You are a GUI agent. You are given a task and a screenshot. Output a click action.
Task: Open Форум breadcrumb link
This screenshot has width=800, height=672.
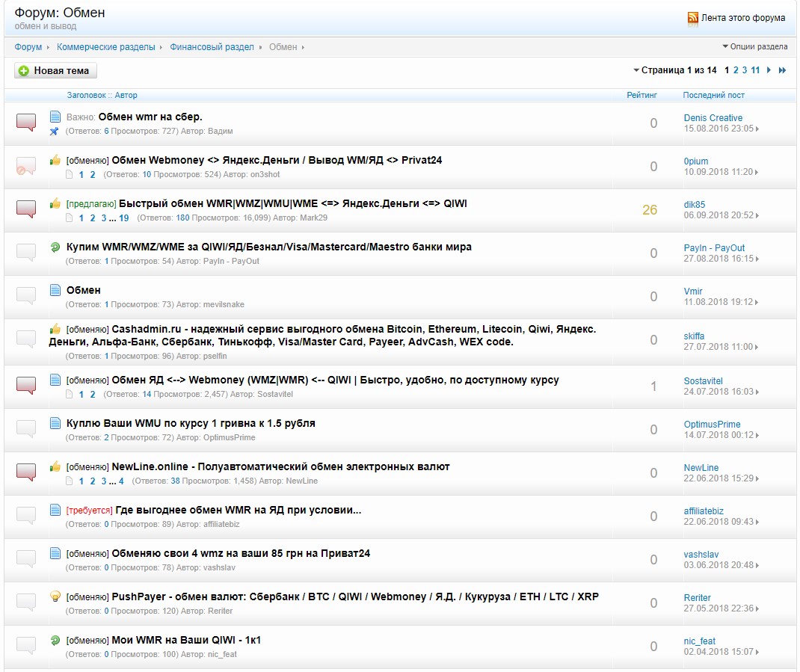pos(28,47)
